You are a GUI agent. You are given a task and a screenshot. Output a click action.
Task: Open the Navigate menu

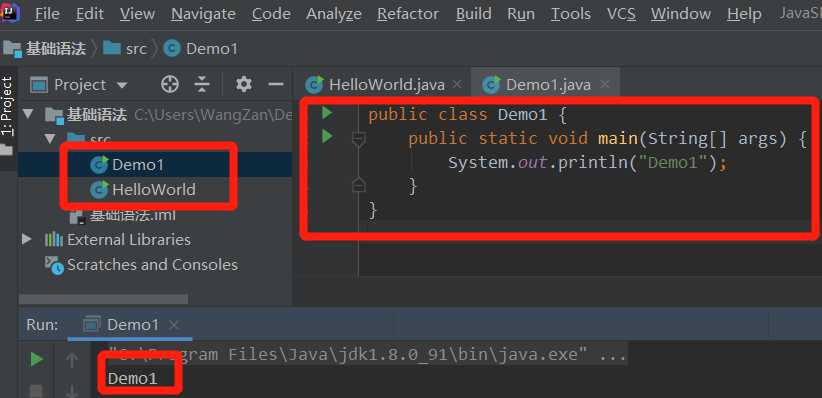point(203,14)
